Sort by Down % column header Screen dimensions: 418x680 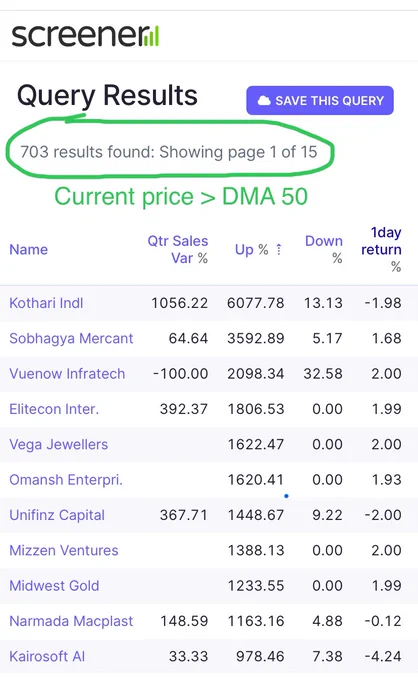click(324, 249)
